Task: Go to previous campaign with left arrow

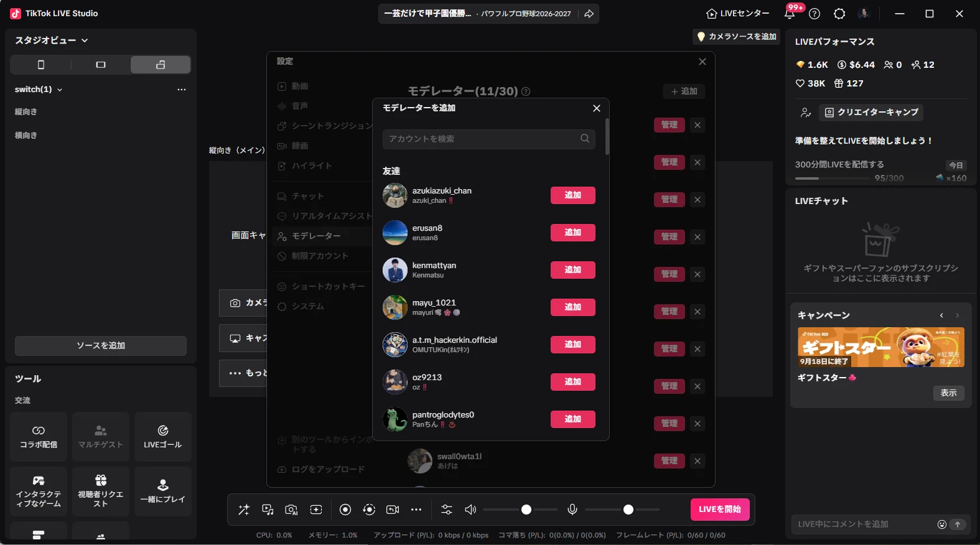Action: [941, 315]
